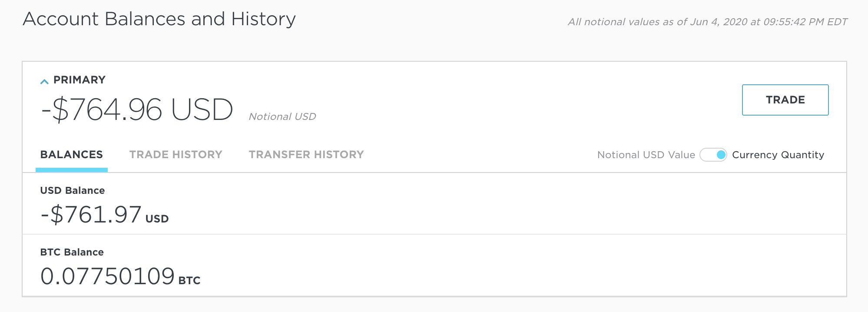Click the -$764.96 USD total value

[137, 110]
